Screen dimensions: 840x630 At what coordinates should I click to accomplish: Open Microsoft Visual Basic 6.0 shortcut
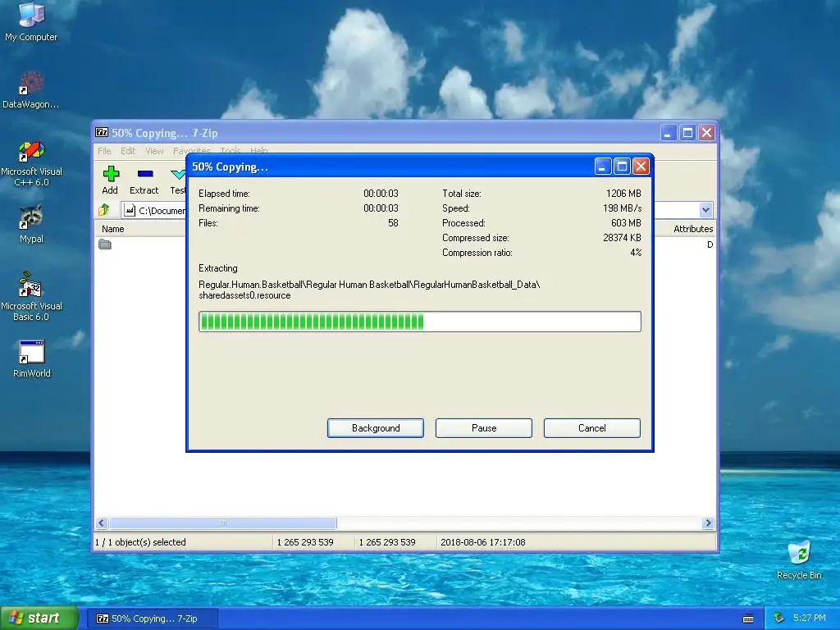pyautogui.click(x=31, y=297)
